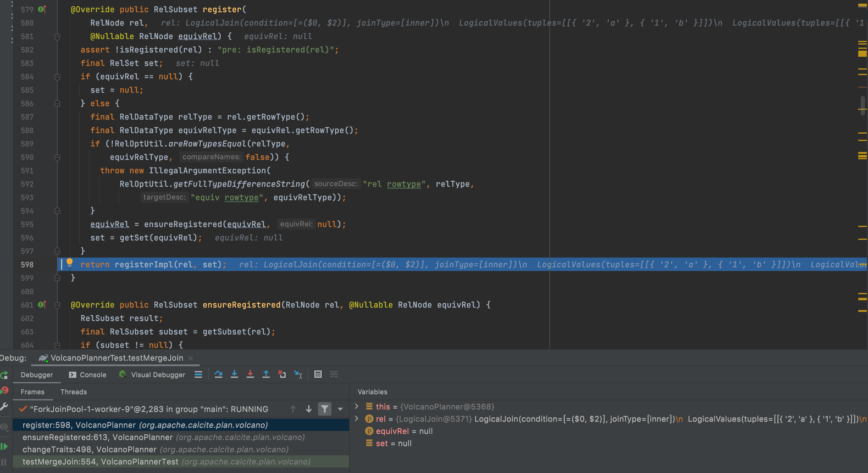Switch to the Console tab
The width and height of the screenshot is (868, 473).
pyautogui.click(x=88, y=375)
